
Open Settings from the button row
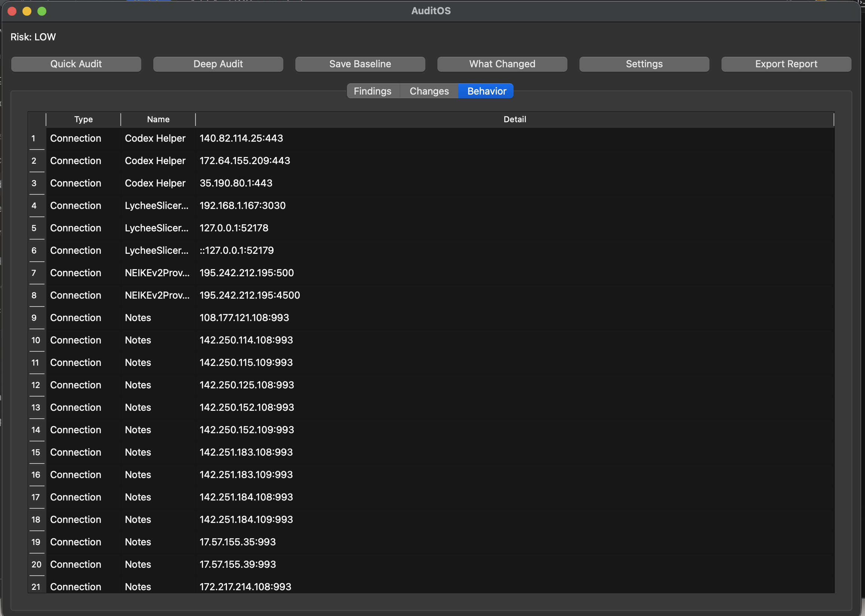[x=644, y=64]
